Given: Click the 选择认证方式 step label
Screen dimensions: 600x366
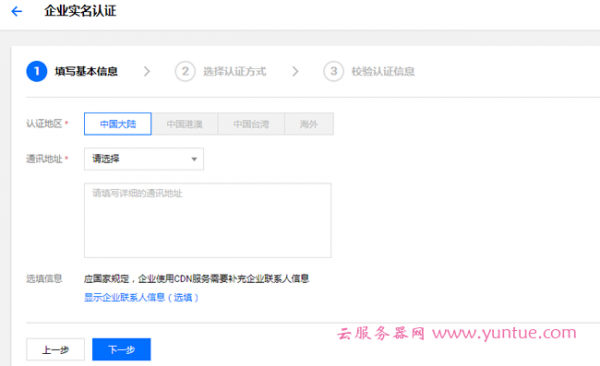Looking at the screenshot, I should point(235,72).
